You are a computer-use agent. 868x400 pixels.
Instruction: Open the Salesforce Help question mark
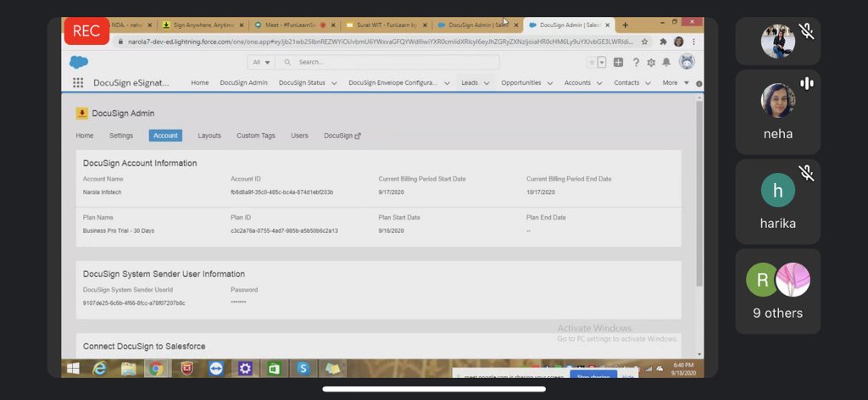pyautogui.click(x=636, y=63)
